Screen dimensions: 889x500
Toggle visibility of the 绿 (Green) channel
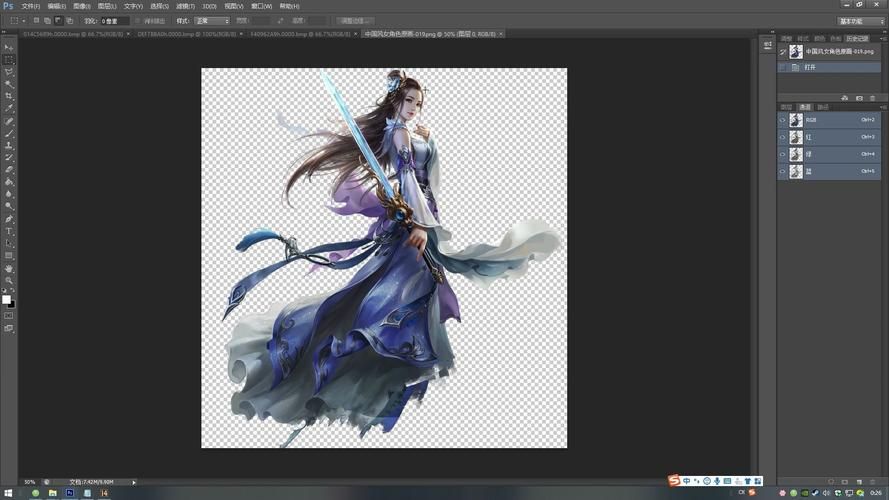point(782,154)
